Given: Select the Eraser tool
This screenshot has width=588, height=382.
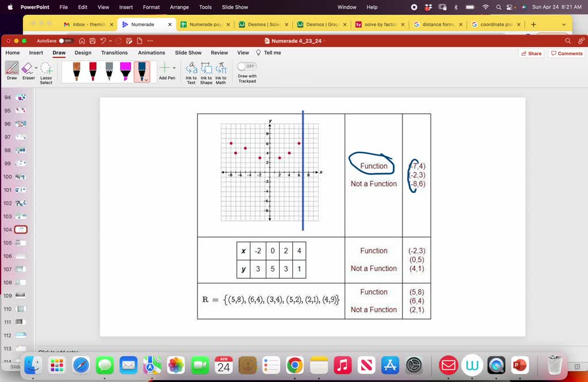Looking at the screenshot, I should point(28,68).
